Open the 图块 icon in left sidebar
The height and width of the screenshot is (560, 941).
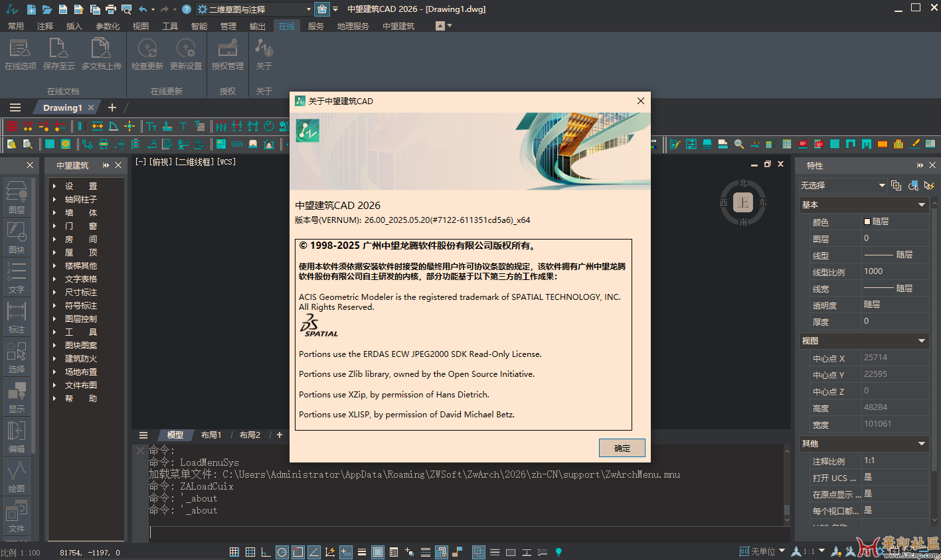pos(17,238)
